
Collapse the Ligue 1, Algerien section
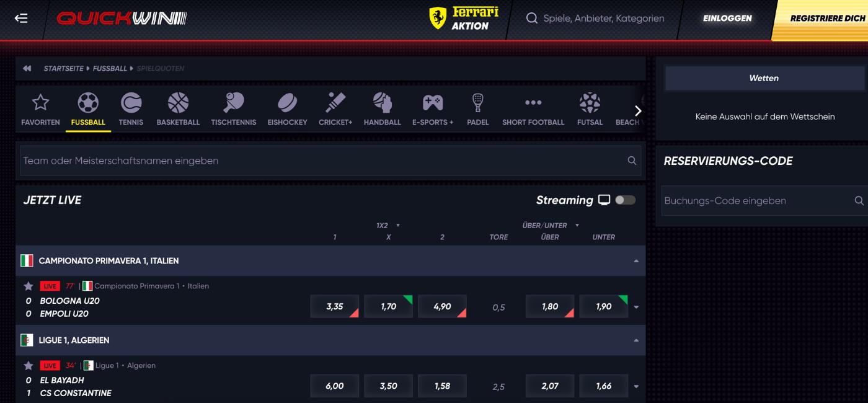point(636,340)
